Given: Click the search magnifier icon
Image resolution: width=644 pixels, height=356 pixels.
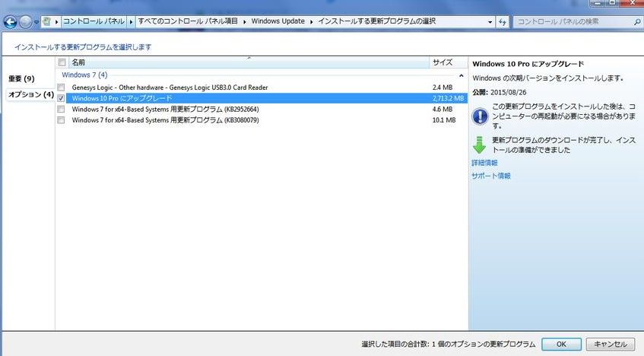Looking at the screenshot, I should click(x=637, y=22).
